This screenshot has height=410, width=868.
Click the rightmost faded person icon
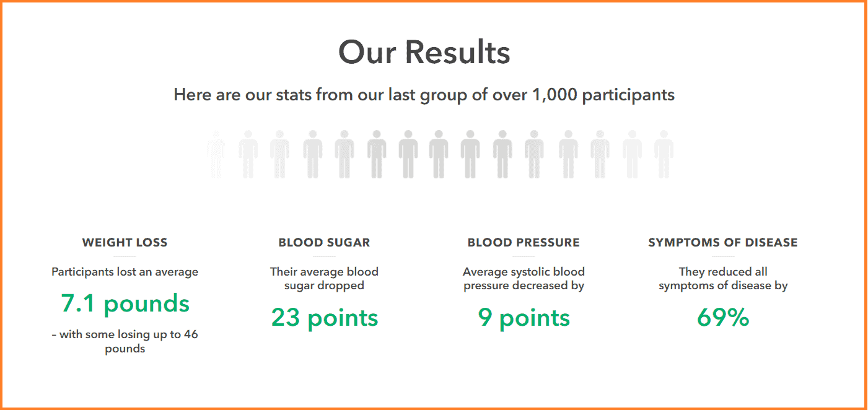pos(664,154)
